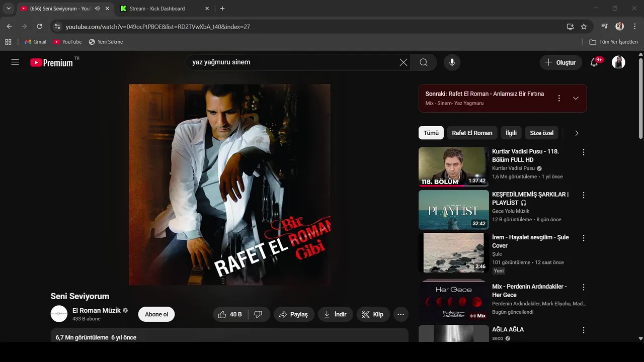Click the Klip clip button

pyautogui.click(x=373, y=314)
